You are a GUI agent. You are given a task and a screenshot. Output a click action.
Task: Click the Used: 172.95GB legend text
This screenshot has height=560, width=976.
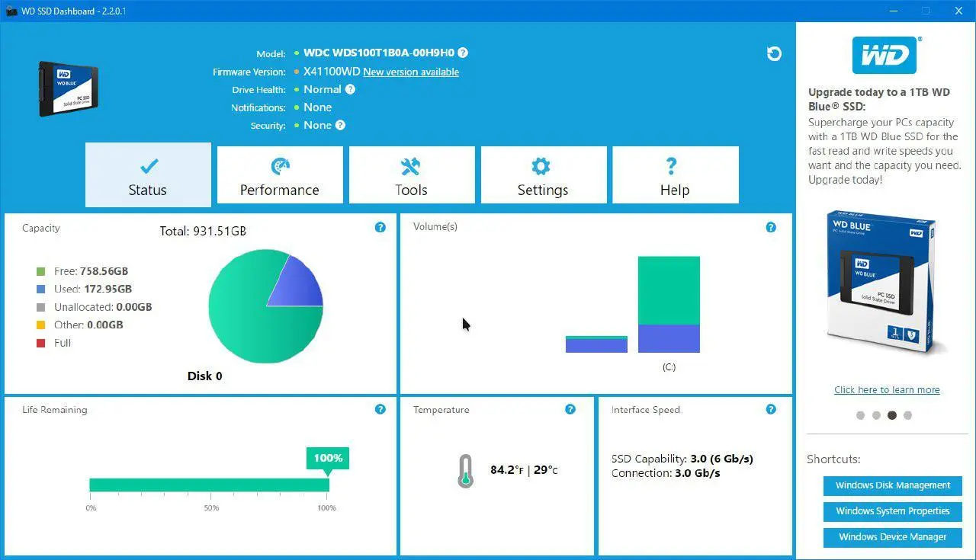[x=93, y=290]
